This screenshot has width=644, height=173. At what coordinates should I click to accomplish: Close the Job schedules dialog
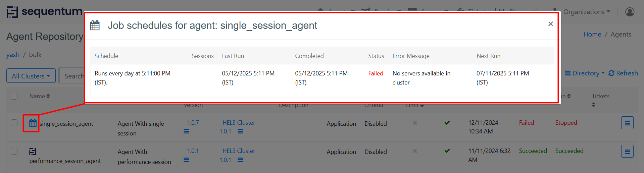click(x=550, y=24)
